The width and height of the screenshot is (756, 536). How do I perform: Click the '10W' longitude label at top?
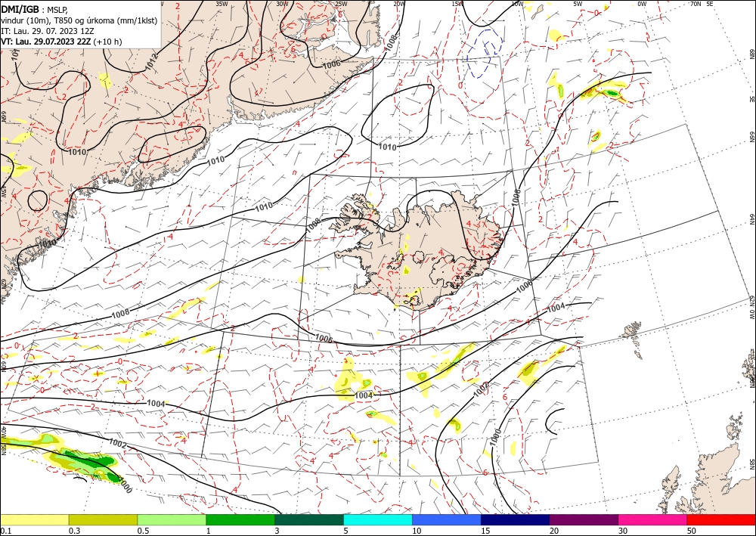(x=517, y=4)
